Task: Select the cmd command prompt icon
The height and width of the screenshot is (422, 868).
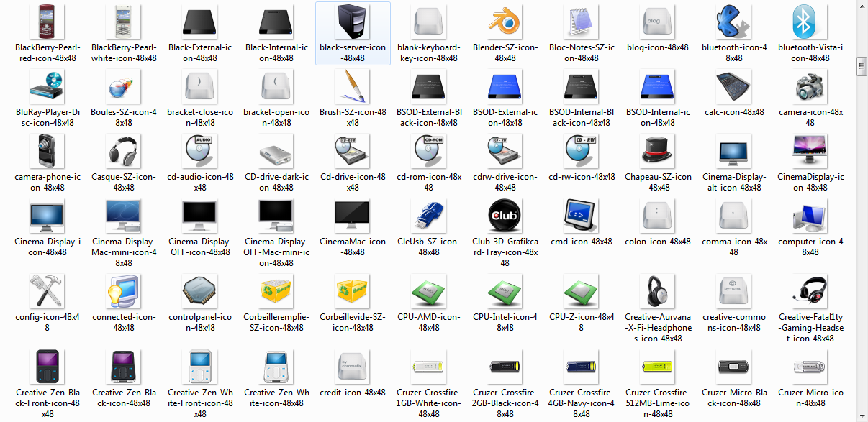Action: (x=582, y=216)
